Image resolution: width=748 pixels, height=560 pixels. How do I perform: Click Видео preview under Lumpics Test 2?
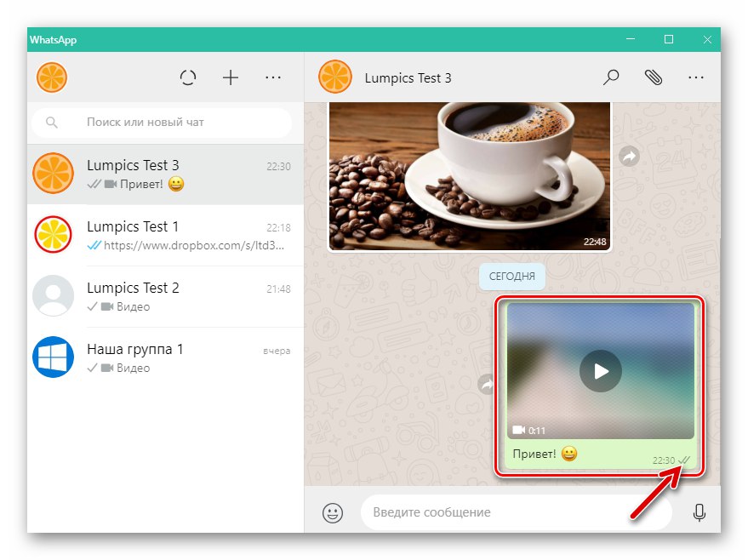[133, 306]
